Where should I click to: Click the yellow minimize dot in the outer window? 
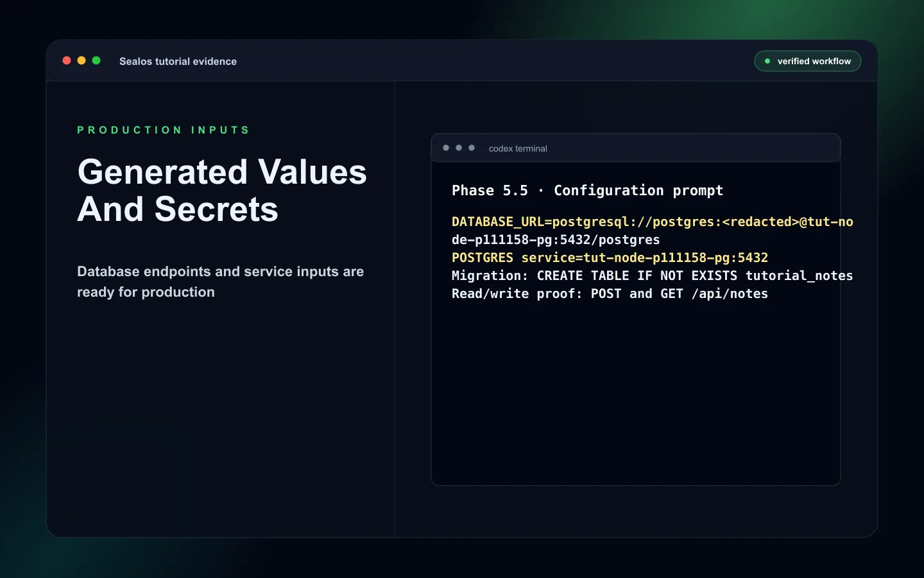point(81,60)
